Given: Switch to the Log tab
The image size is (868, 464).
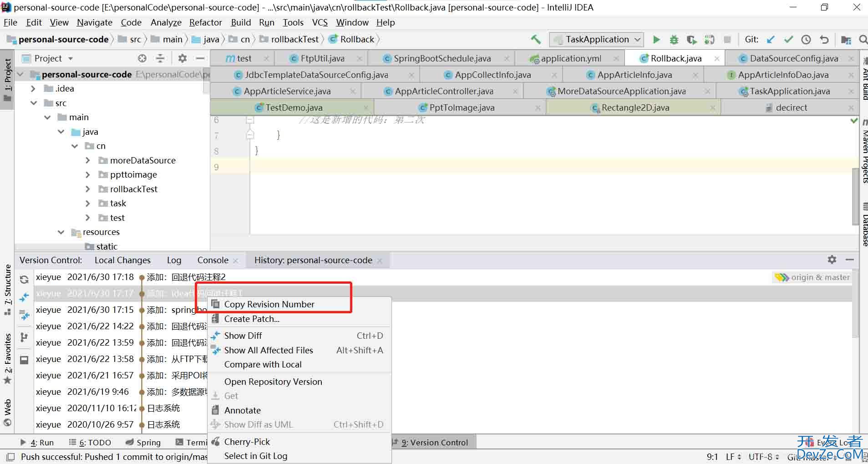Looking at the screenshot, I should 174,260.
